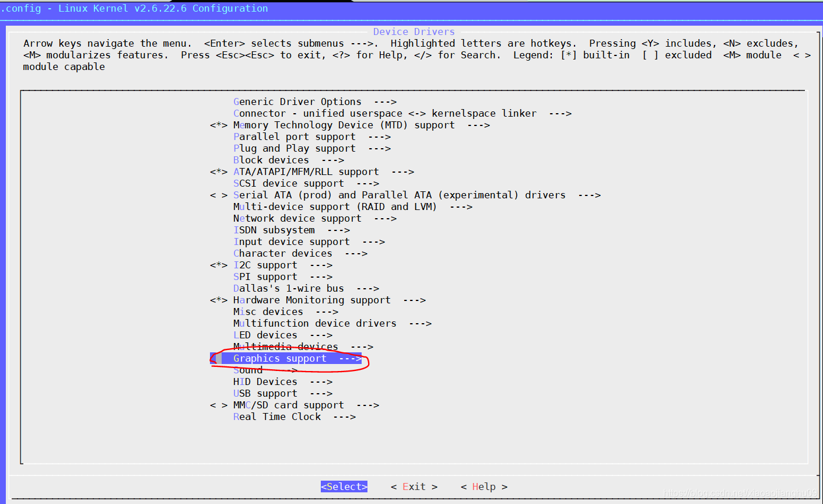This screenshot has height=504, width=823.
Task: Expand arrow beside Block devices
Action: coord(332,160)
